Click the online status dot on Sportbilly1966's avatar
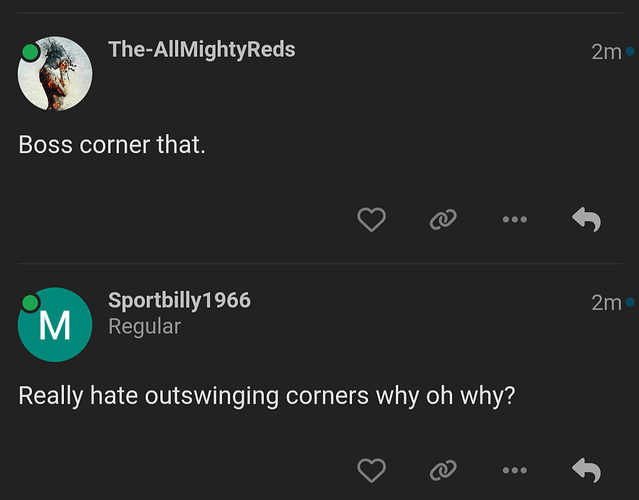The image size is (639, 500). click(31, 301)
